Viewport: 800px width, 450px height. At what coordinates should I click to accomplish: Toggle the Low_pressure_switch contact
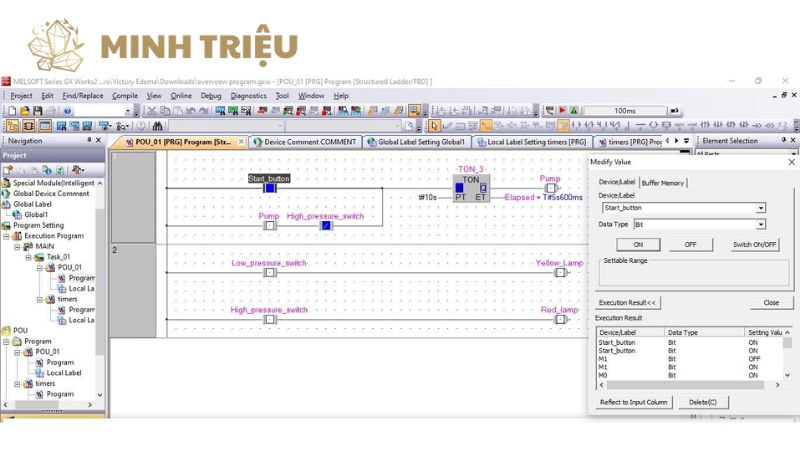[269, 273]
